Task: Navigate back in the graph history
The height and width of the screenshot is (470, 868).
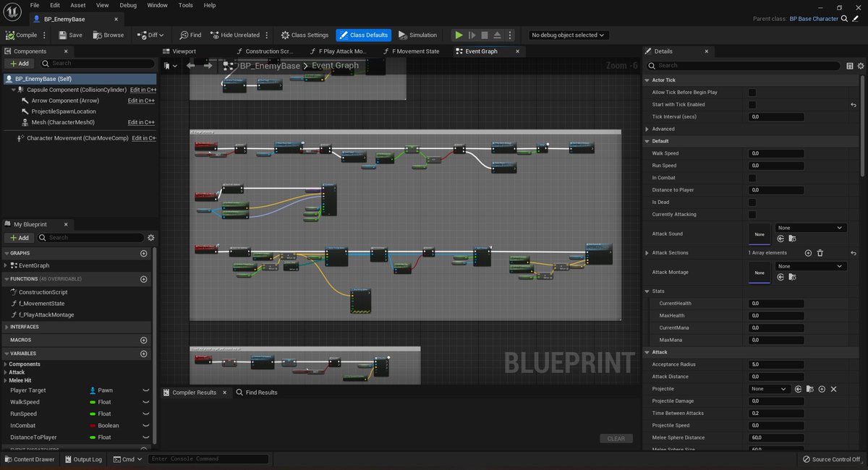Action: pyautogui.click(x=191, y=65)
